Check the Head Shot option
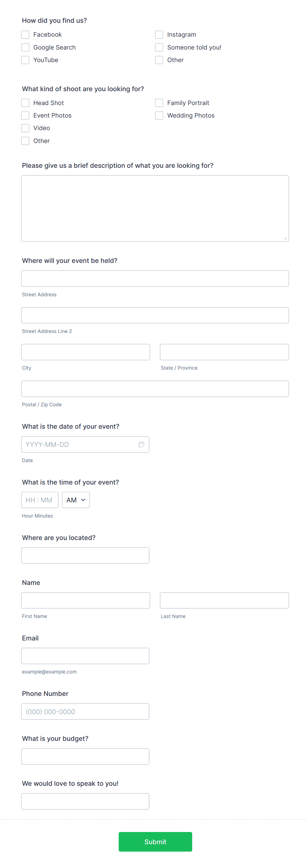Screen dimensions: 307x868 25,103
